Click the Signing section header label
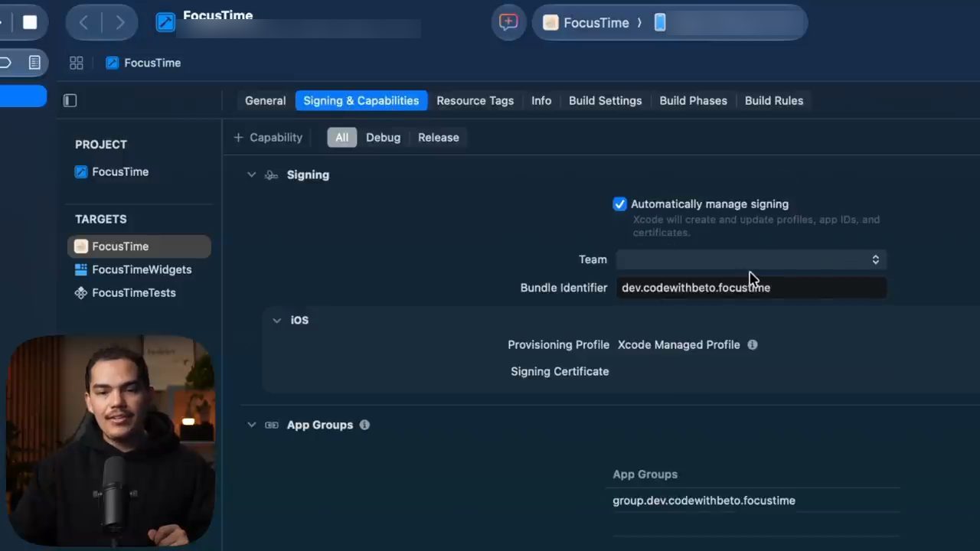Screen dimensions: 980x551 308,174
